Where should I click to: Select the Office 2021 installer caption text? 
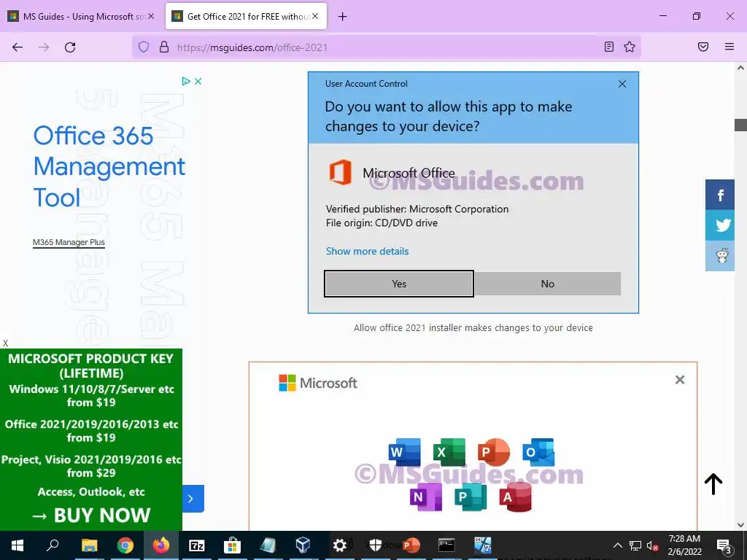click(x=473, y=327)
